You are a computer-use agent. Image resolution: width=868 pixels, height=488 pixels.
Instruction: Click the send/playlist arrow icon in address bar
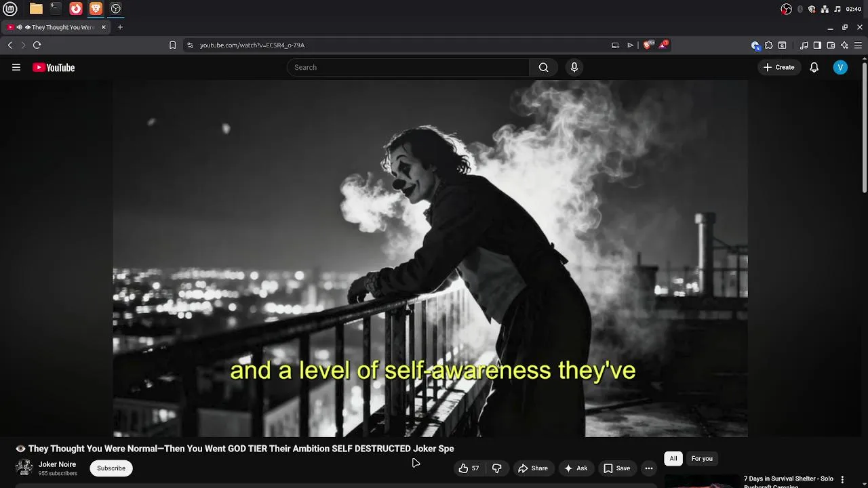point(630,45)
